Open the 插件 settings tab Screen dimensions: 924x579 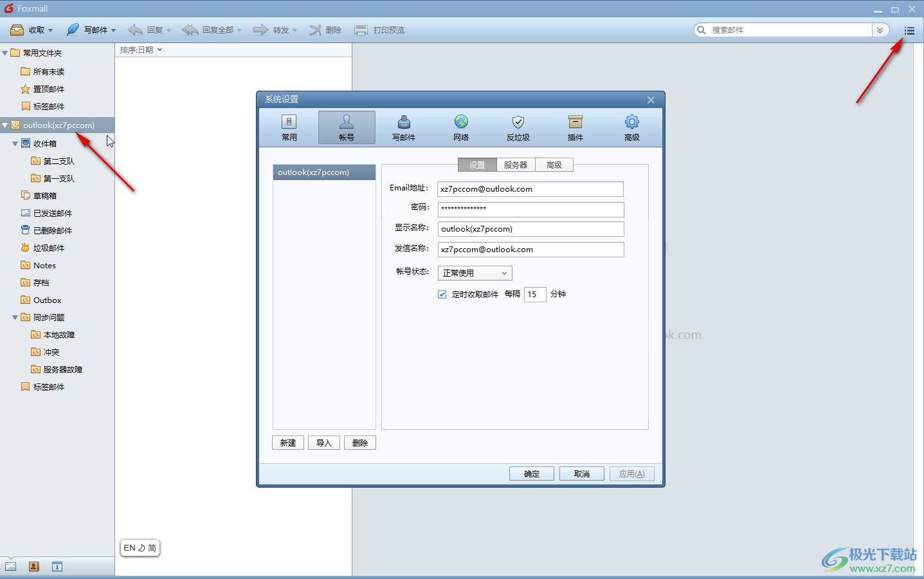575,127
